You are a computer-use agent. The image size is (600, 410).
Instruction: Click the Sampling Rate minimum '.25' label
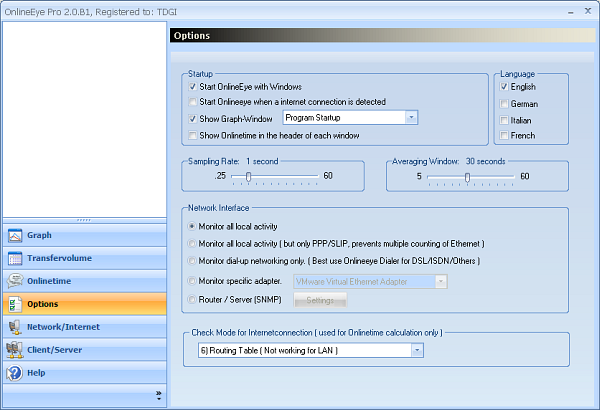220,176
